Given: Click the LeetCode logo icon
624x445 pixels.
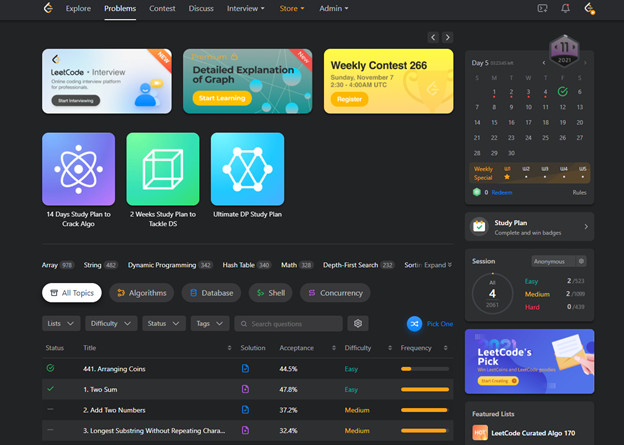Looking at the screenshot, I should (x=46, y=9).
